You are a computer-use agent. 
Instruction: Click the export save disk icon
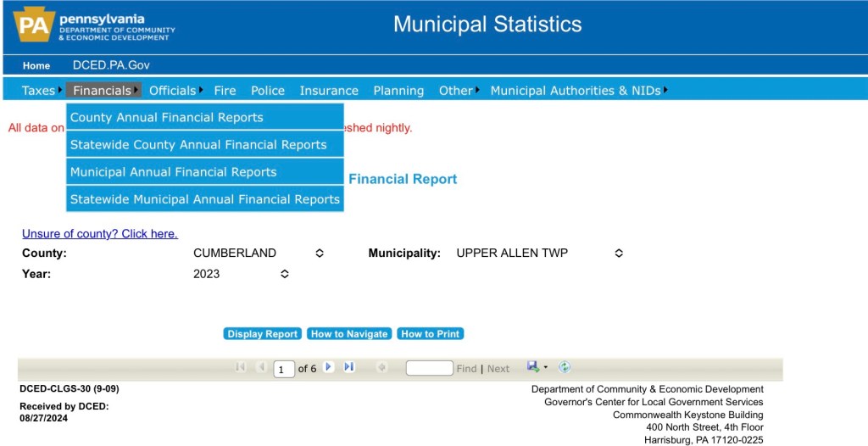point(532,367)
